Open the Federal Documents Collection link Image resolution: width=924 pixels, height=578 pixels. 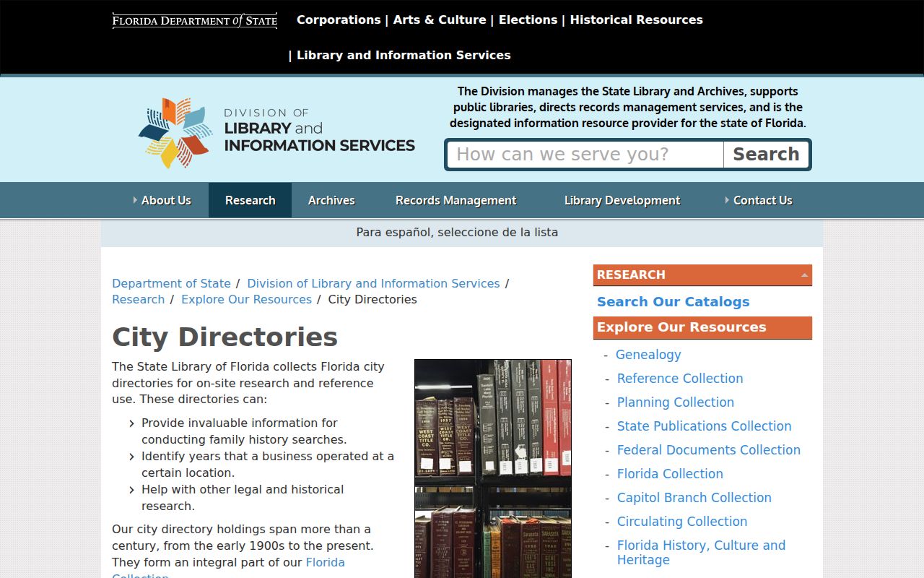(x=709, y=450)
